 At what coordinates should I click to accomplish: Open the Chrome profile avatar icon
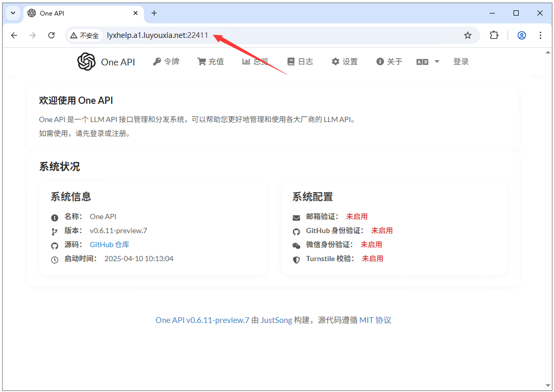pyautogui.click(x=521, y=35)
